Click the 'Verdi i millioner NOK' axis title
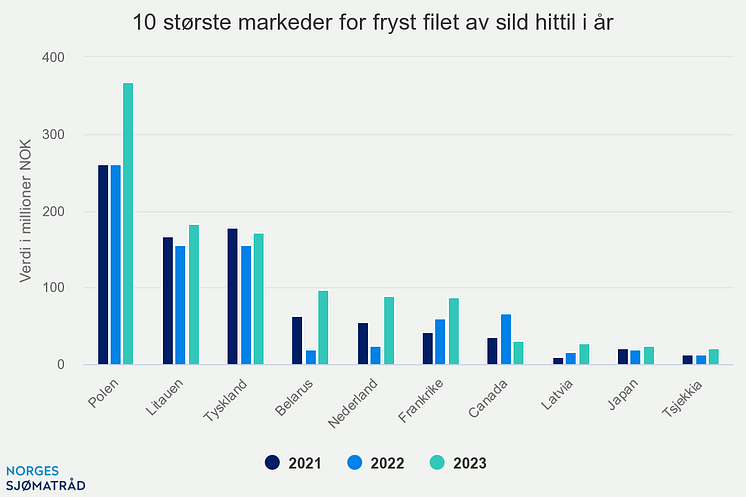 click(x=25, y=211)
